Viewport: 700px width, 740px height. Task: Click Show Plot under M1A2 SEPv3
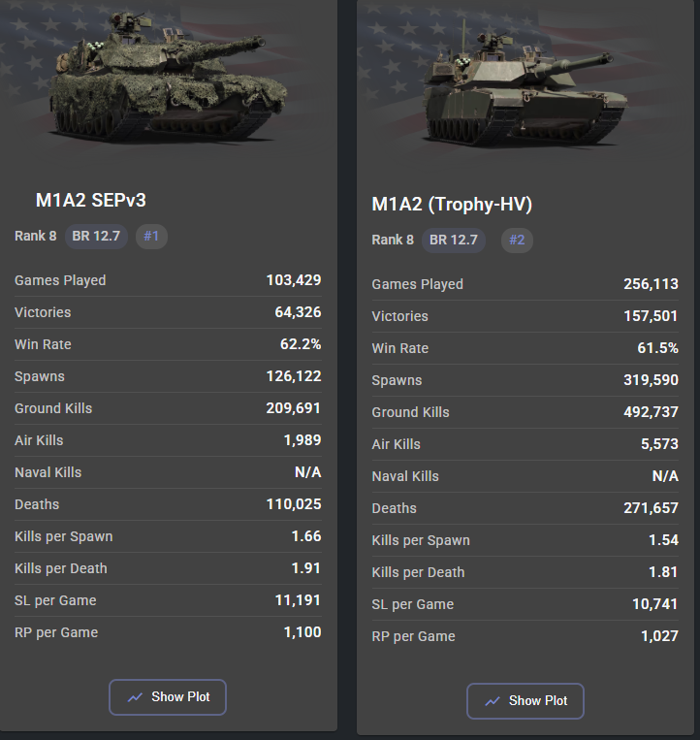click(x=168, y=696)
